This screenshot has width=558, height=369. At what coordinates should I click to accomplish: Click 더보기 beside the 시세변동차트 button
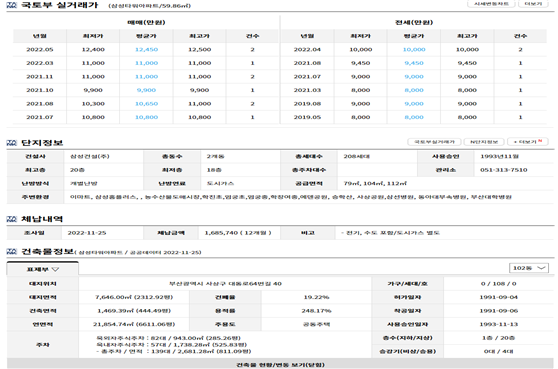click(533, 4)
